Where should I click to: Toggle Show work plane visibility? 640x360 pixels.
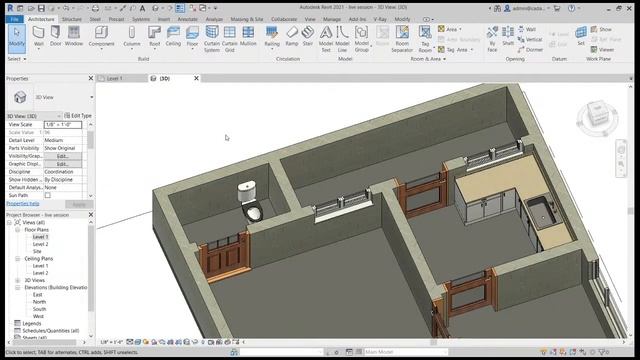[601, 29]
